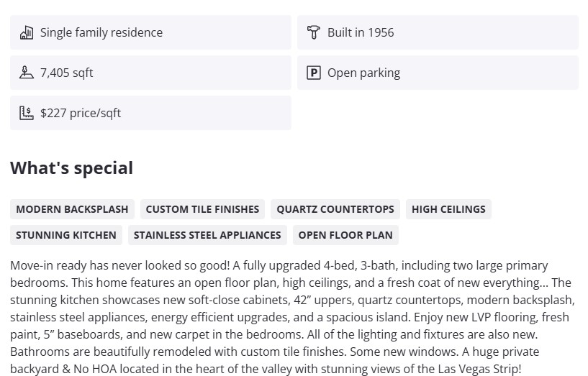The height and width of the screenshot is (376, 588).
Task: Click the single family residence building icon
Action: (x=27, y=32)
